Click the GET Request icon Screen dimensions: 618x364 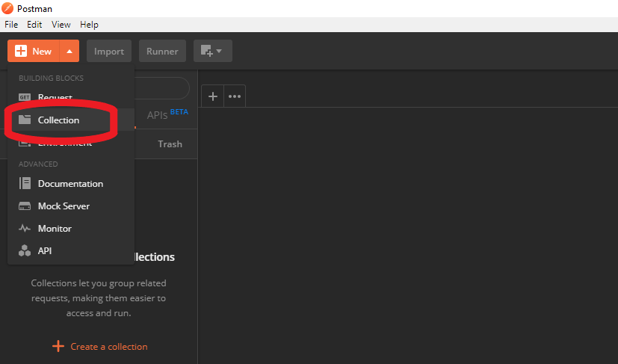pyautogui.click(x=25, y=97)
